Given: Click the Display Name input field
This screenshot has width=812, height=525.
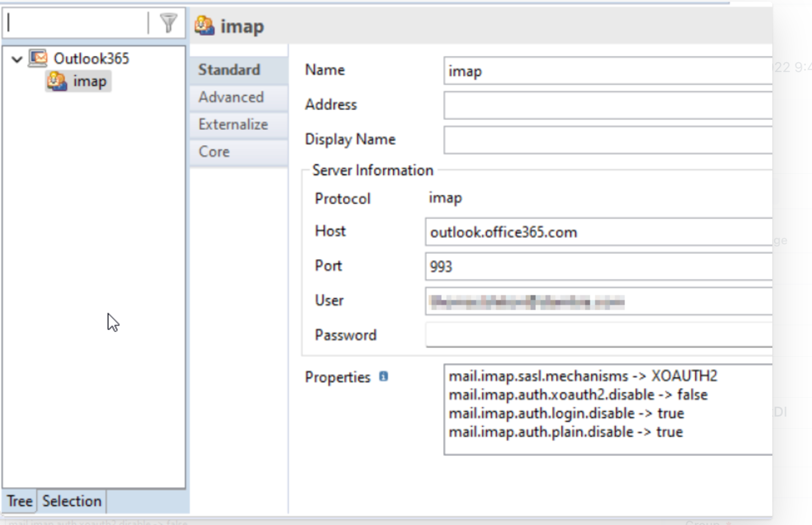Looking at the screenshot, I should [608, 140].
